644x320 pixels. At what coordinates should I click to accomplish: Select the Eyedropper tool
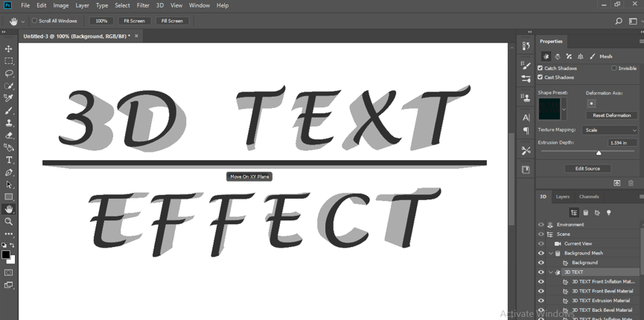point(8,98)
